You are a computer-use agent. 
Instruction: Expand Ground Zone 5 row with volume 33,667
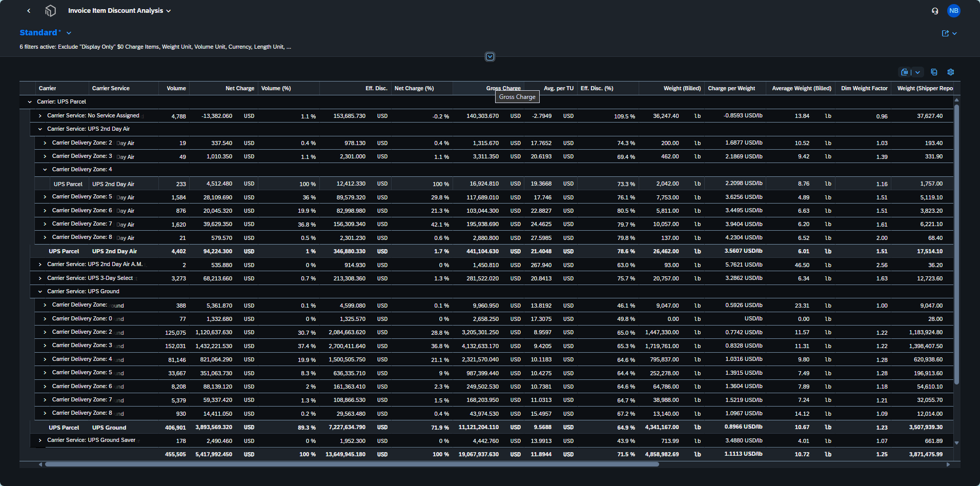click(45, 373)
